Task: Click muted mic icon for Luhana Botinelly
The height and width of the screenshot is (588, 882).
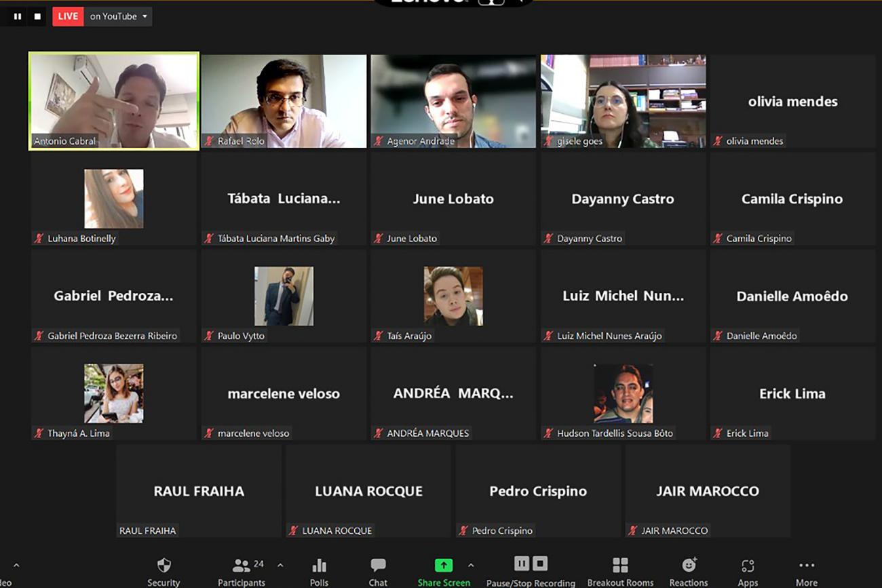Action: click(x=39, y=238)
